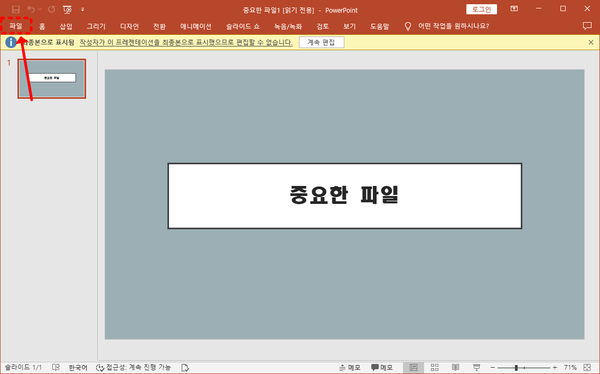Click the '중요한 파일' title text box
This screenshot has height=374, width=600.
[344, 196]
